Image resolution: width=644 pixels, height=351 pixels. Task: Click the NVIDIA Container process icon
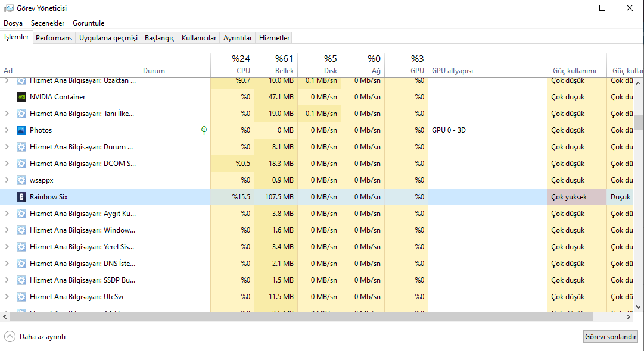click(21, 97)
